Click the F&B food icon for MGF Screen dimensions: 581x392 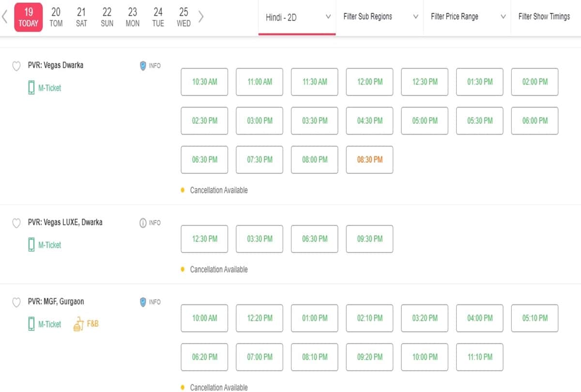tap(78, 324)
